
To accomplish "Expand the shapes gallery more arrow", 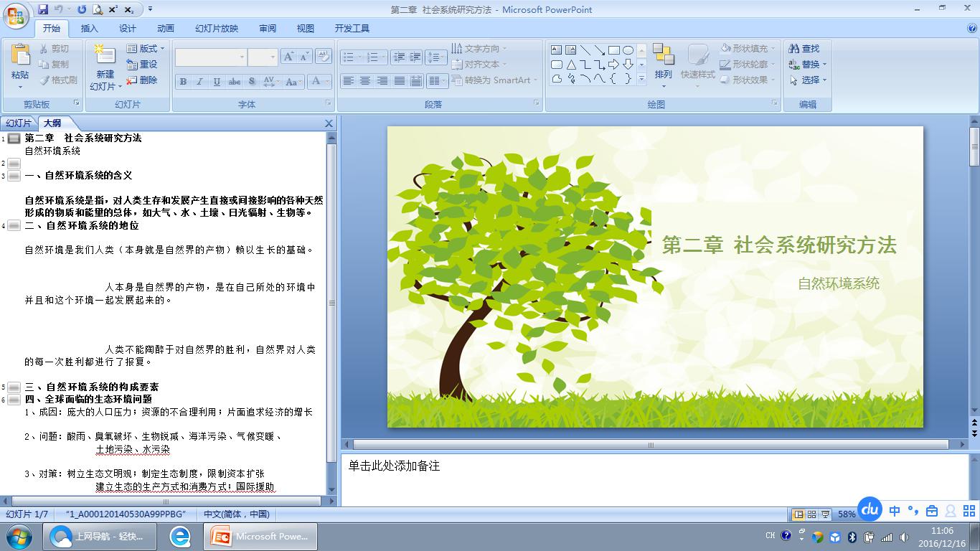I will [641, 79].
